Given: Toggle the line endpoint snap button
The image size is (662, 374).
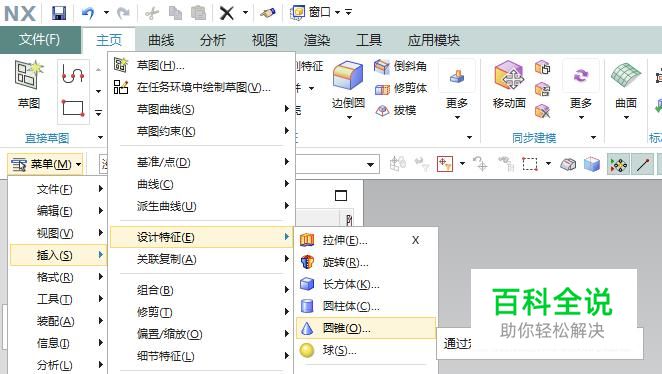Looking at the screenshot, I should [x=643, y=164].
